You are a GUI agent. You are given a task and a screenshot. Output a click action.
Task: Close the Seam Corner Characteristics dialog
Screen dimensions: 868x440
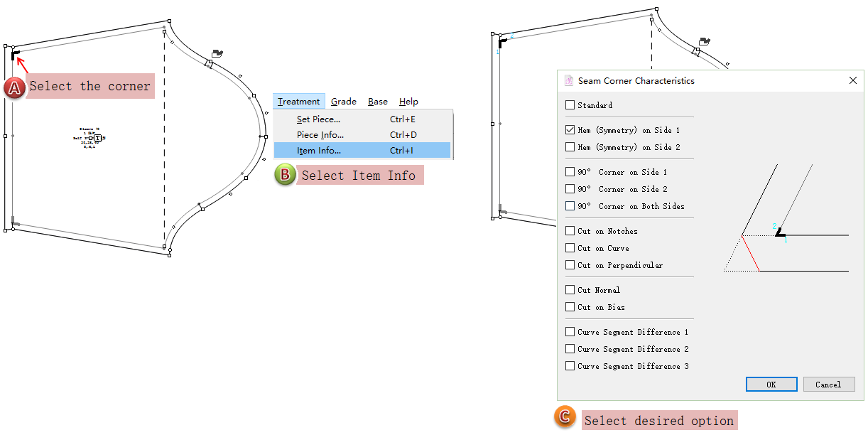coord(853,81)
